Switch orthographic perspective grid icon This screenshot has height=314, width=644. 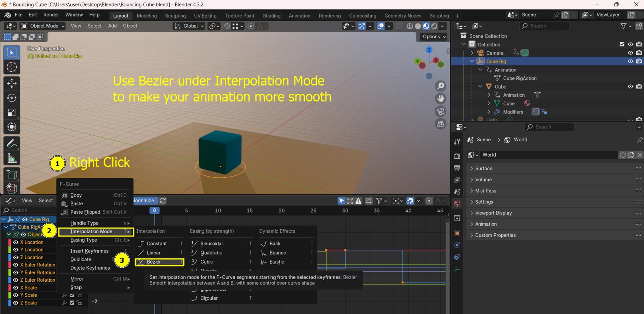point(440,124)
